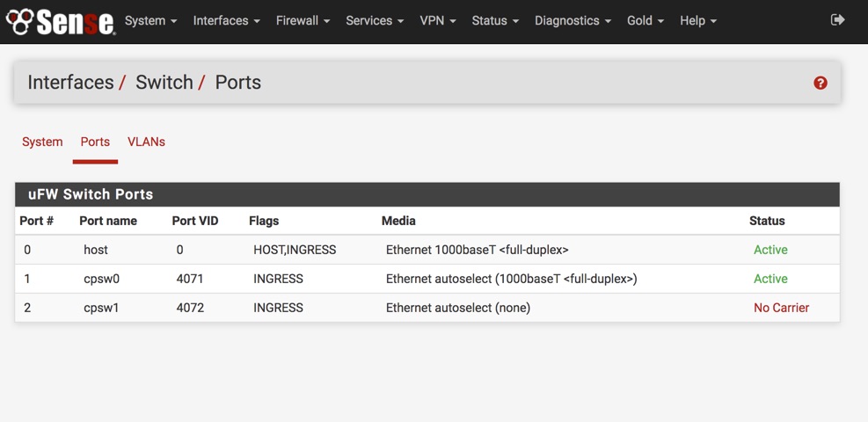Open the Help menu
The width and height of the screenshot is (868, 422).
point(698,21)
